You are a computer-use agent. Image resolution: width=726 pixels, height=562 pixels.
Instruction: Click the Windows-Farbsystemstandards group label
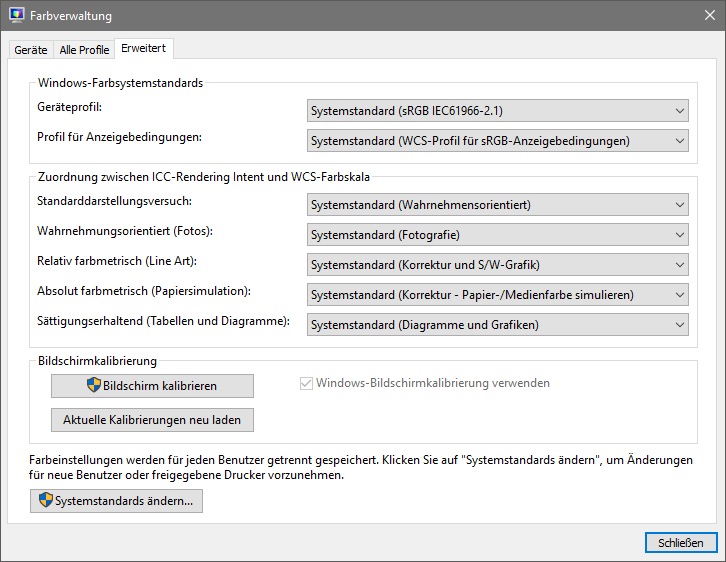click(120, 83)
